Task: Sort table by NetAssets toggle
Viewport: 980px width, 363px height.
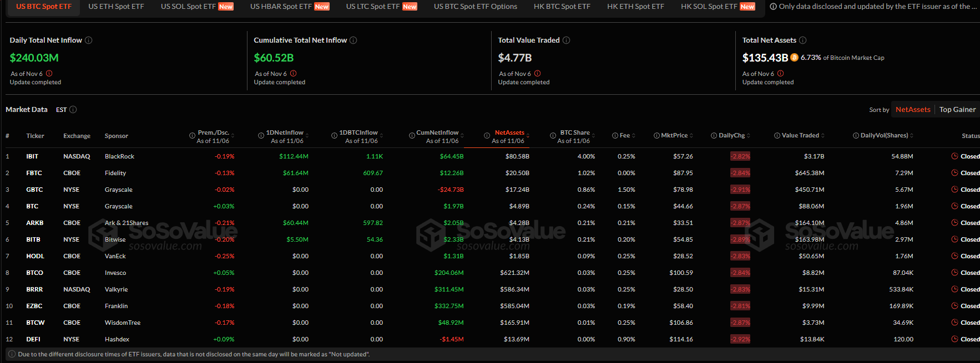Action: (913, 110)
